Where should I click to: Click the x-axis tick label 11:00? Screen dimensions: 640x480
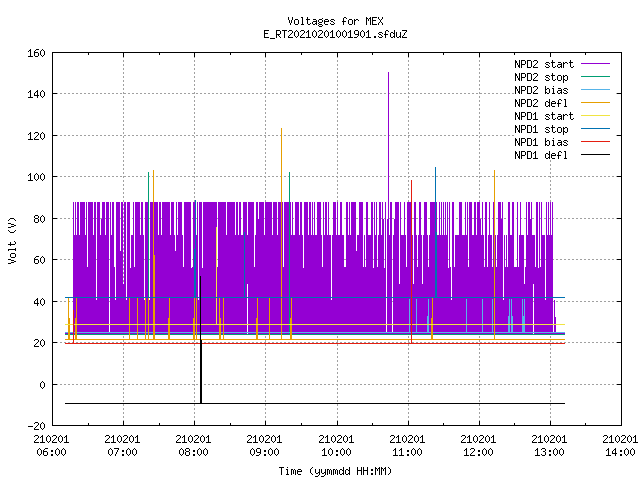[407, 452]
